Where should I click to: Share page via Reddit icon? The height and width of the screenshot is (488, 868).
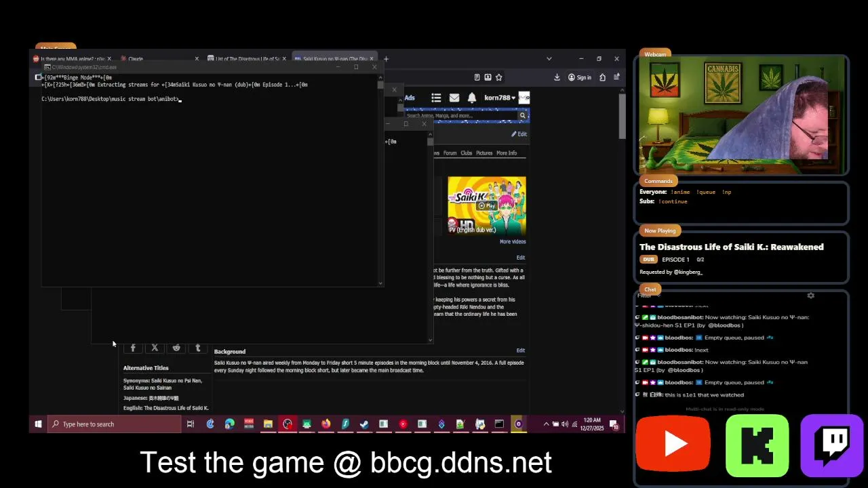pos(176,348)
